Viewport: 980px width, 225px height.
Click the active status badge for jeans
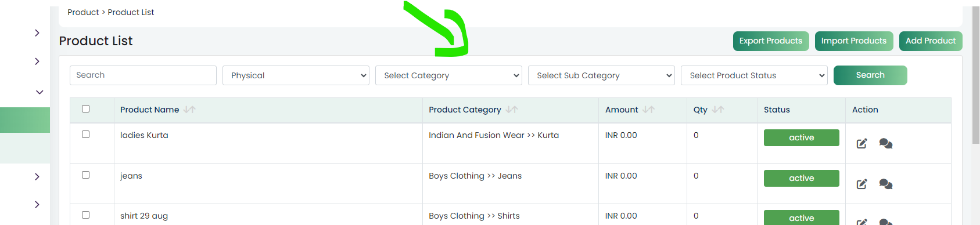click(x=802, y=178)
